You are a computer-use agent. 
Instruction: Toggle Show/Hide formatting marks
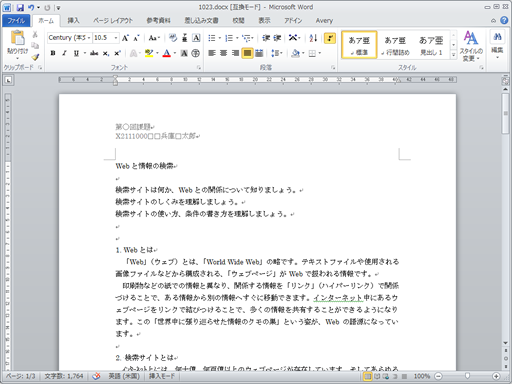(x=330, y=38)
